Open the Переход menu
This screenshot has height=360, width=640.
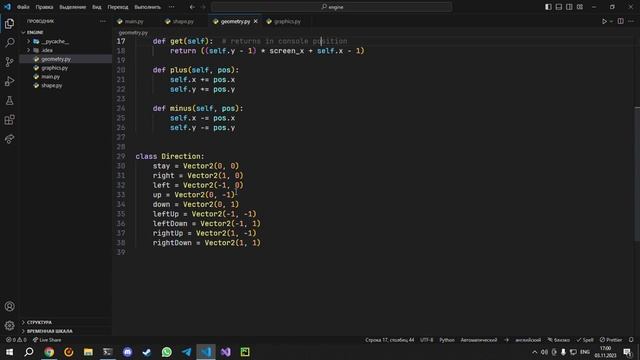[118, 7]
